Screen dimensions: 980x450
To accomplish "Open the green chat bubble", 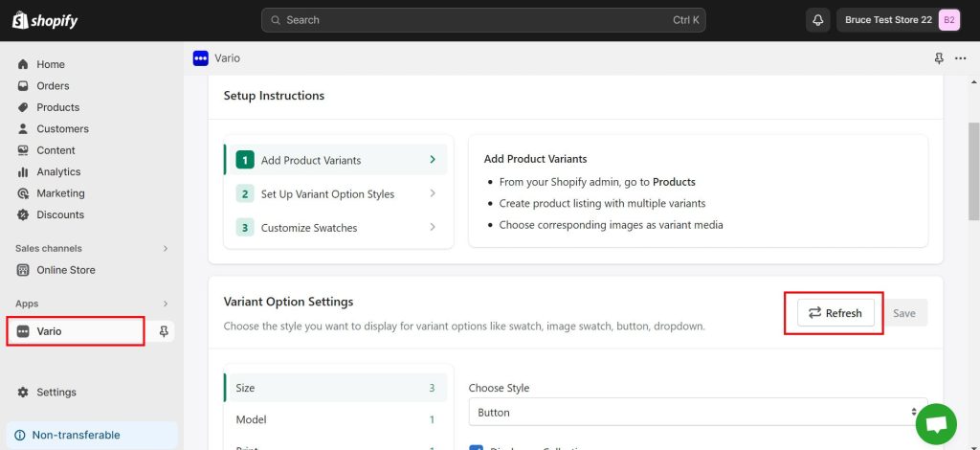I will pos(936,424).
